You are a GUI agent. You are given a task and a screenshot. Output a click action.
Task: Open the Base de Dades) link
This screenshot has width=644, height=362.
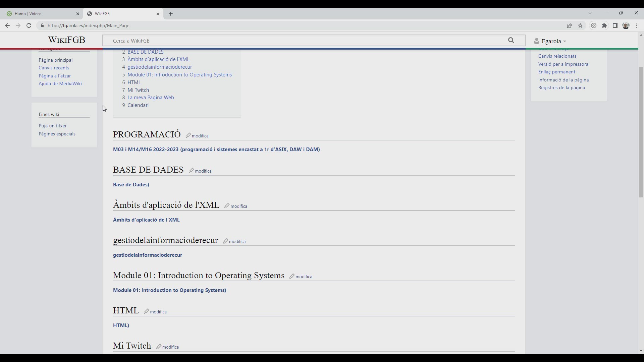(x=131, y=185)
